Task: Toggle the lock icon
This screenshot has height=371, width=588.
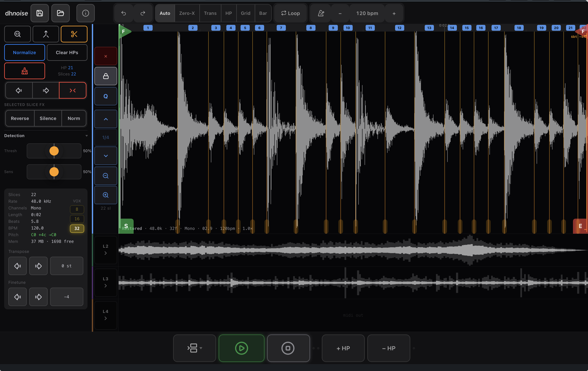Action: (x=106, y=76)
